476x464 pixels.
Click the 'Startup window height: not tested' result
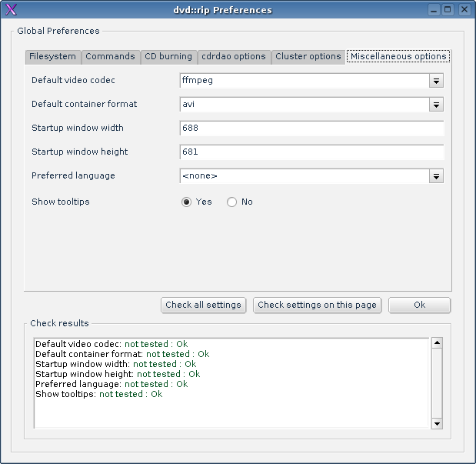(x=118, y=374)
